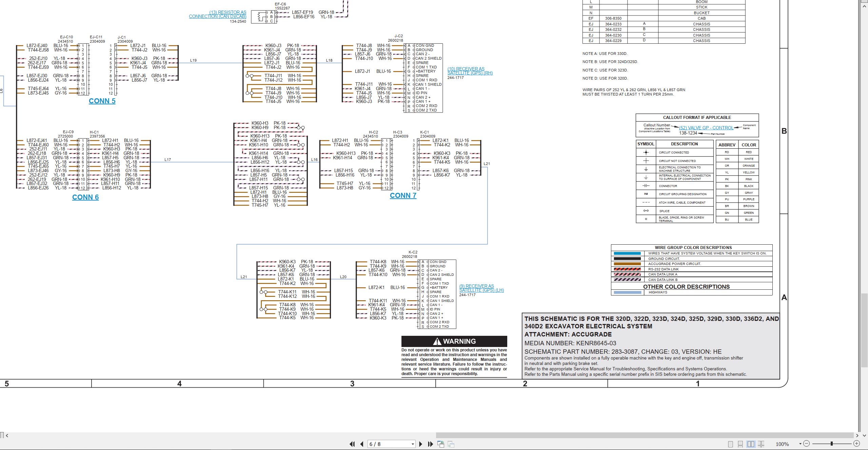The width and height of the screenshot is (868, 450).
Task: Select the facing pages view
Action: click(751, 444)
